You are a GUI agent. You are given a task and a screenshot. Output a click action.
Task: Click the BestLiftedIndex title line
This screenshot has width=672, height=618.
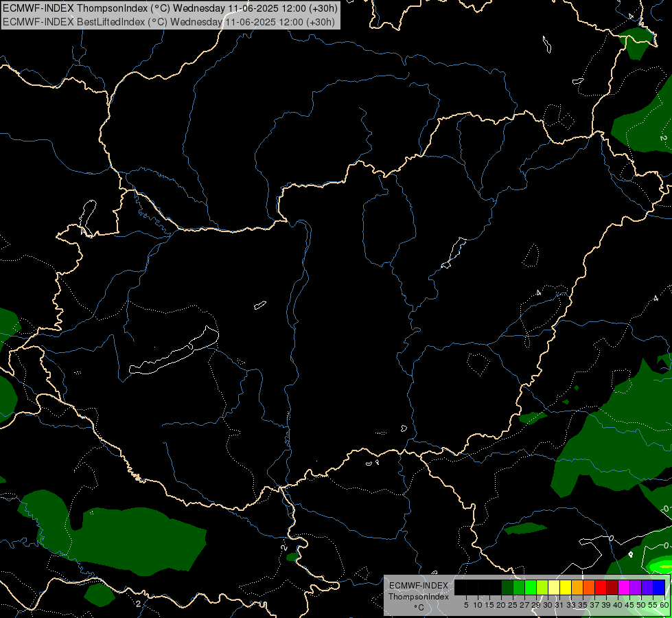pos(168,22)
